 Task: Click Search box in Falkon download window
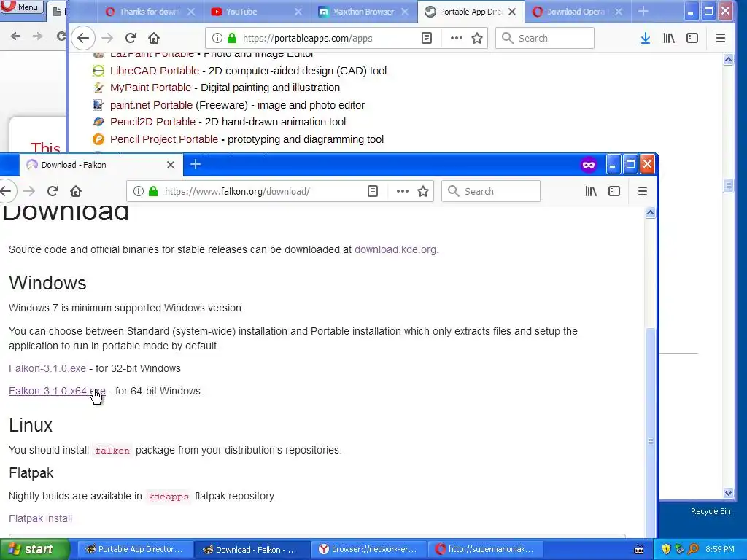[491, 192]
